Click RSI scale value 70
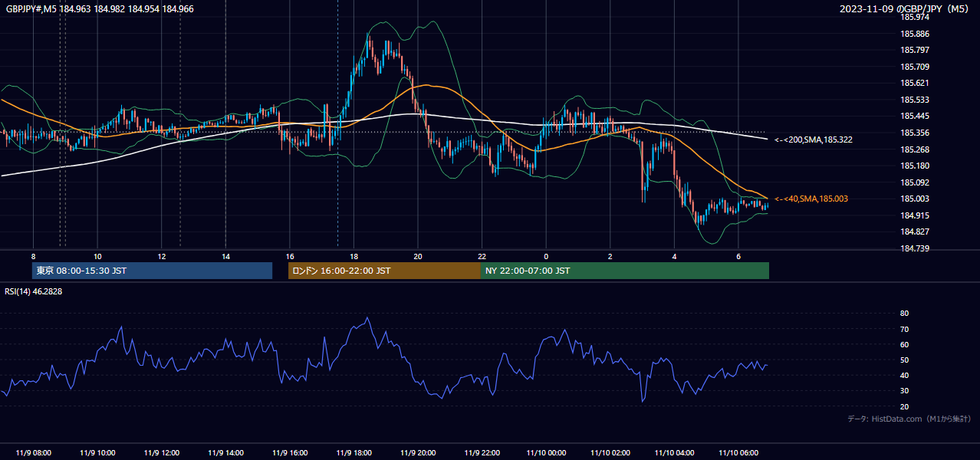This screenshot has width=980, height=460. 904,329
